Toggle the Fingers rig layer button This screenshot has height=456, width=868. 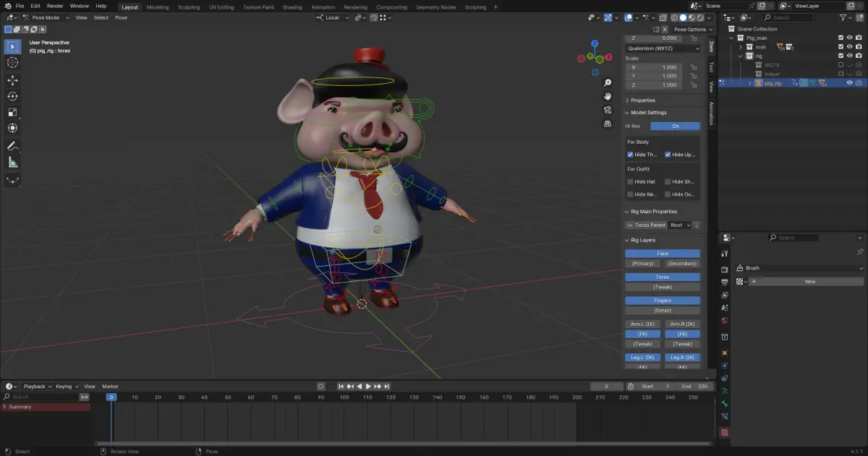pos(663,301)
